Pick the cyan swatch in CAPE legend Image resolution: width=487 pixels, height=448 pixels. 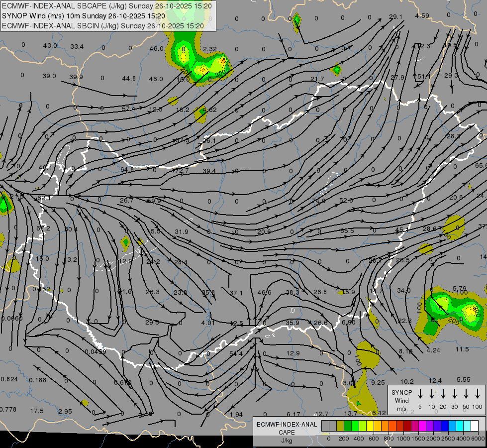[459, 426]
